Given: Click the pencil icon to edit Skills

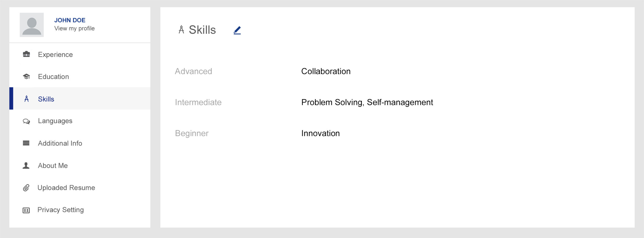Looking at the screenshot, I should pos(237,30).
